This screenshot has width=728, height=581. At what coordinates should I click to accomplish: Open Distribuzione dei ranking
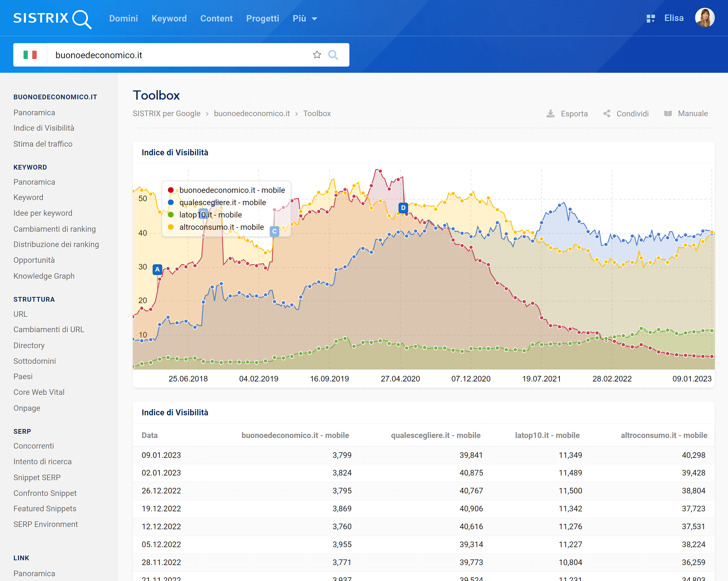56,245
